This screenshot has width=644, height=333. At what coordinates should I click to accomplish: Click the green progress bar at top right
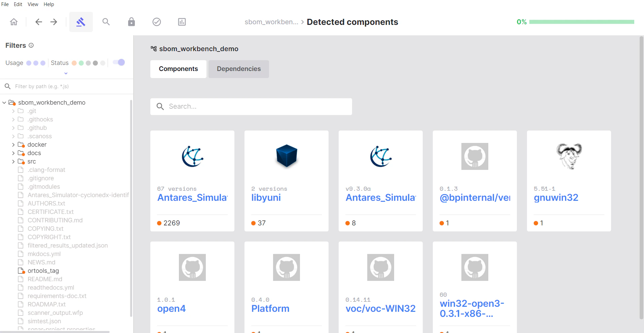581,22
